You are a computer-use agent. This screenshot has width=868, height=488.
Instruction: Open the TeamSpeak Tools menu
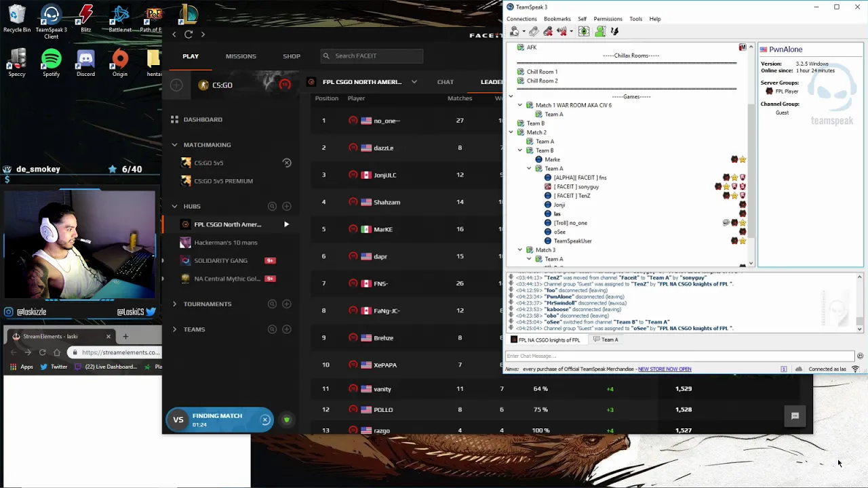[x=635, y=19]
